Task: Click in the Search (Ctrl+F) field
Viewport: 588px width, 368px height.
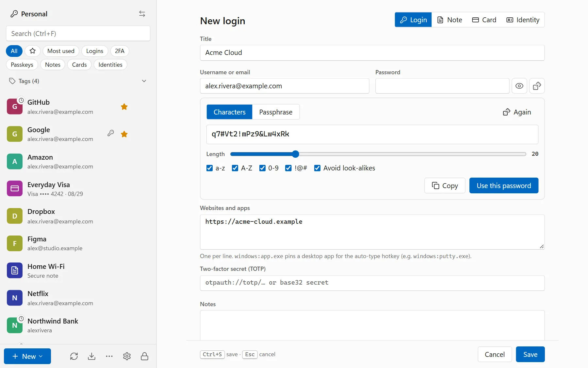Action: click(78, 34)
